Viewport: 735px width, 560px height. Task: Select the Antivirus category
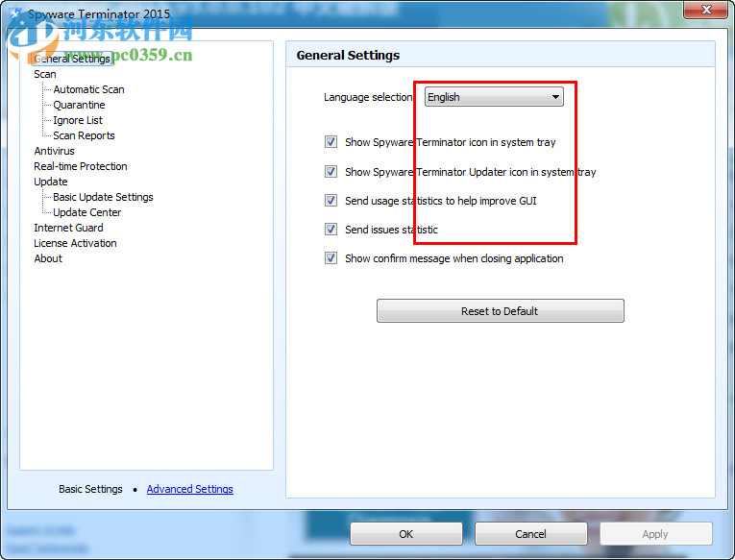pos(55,151)
